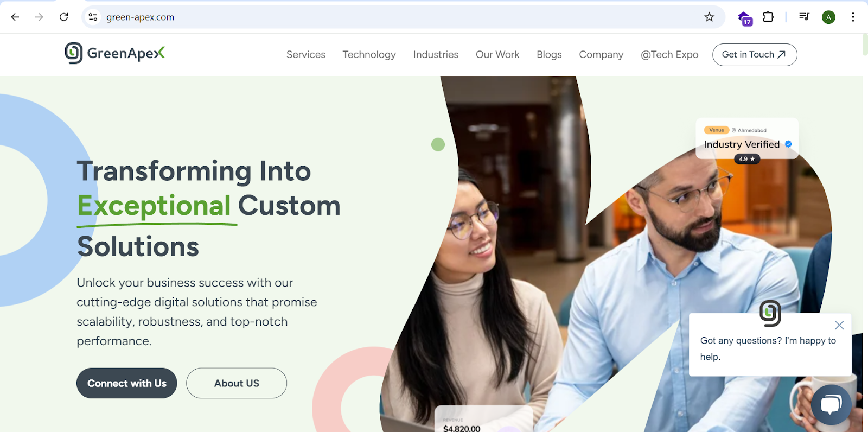
Task: Open the chat bubble widget icon
Action: pyautogui.click(x=831, y=405)
